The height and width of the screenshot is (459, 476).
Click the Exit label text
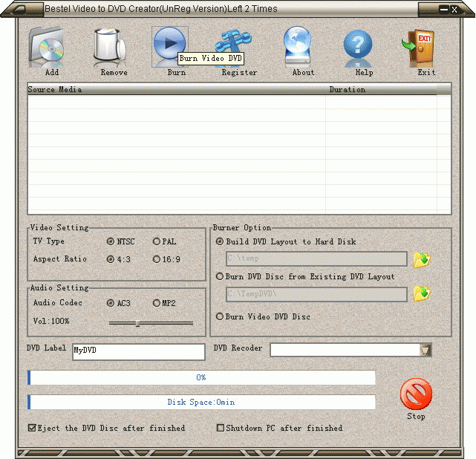coord(426,72)
